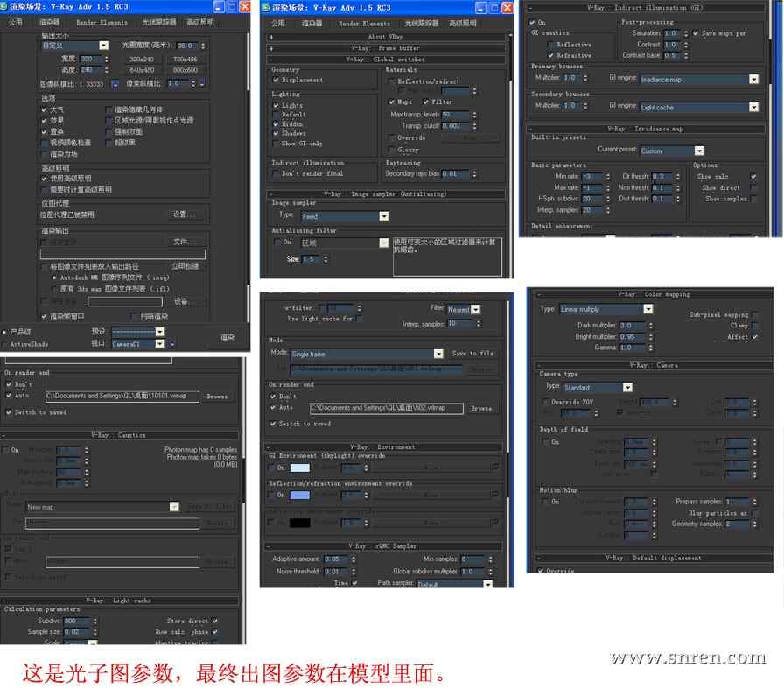Expand the About VRay rollout
The height and width of the screenshot is (696, 784).
pos(387,37)
